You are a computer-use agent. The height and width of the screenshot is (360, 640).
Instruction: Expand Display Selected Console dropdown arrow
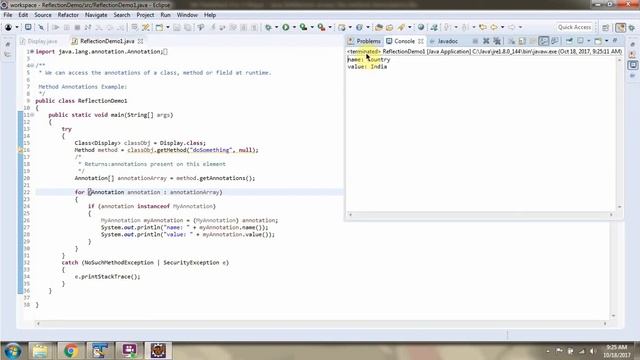(588, 41)
